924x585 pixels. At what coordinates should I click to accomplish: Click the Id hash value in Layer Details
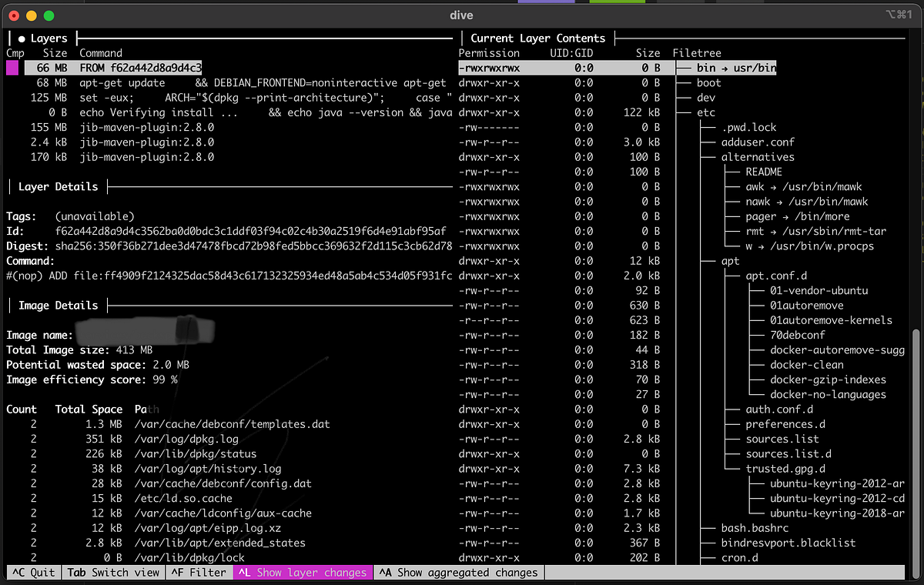click(251, 231)
